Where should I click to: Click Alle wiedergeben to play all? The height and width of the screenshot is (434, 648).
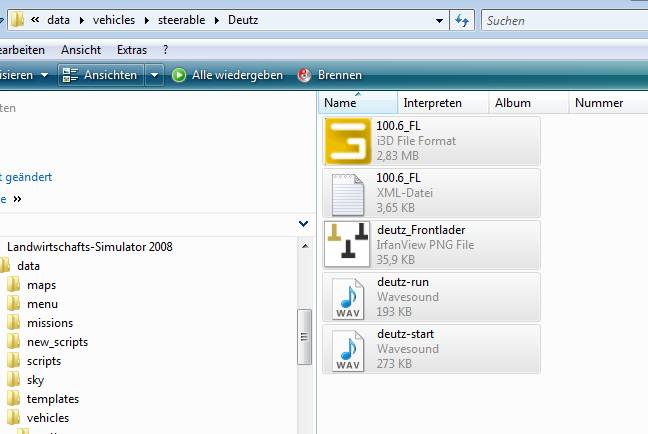pos(227,75)
